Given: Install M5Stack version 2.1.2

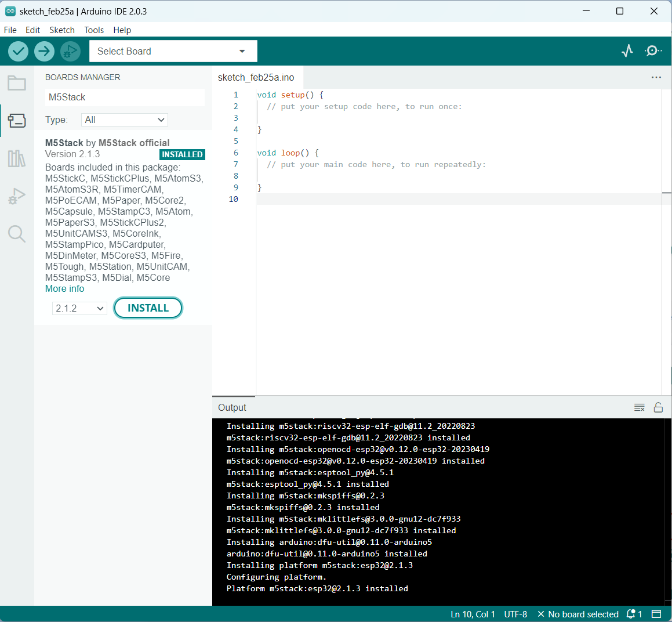Looking at the screenshot, I should click(x=148, y=308).
